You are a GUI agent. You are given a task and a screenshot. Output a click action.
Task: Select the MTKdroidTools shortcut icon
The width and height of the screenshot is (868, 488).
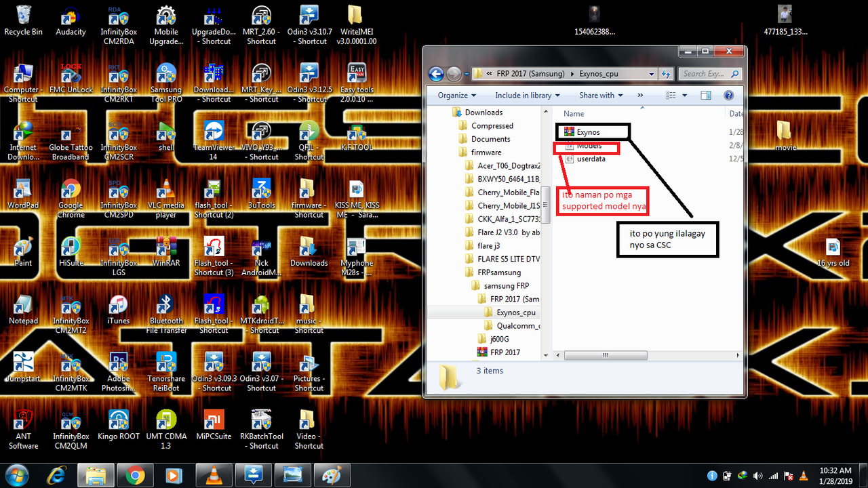click(261, 313)
